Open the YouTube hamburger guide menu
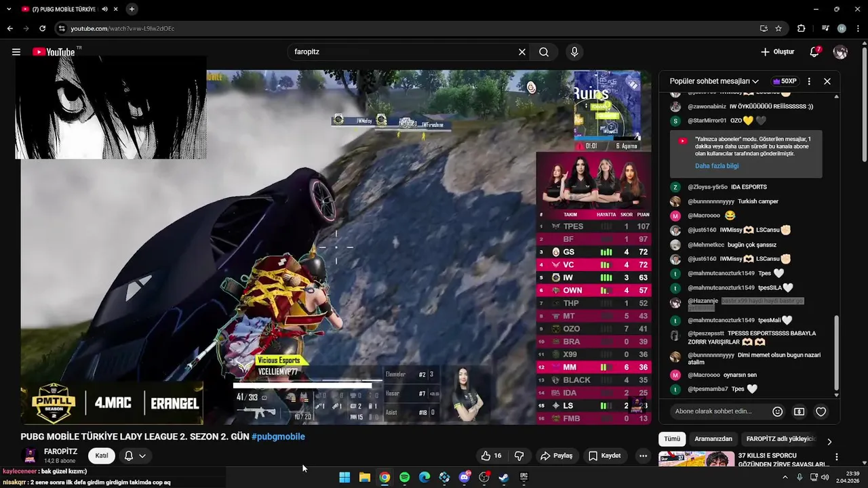The image size is (868, 488). tap(16, 52)
